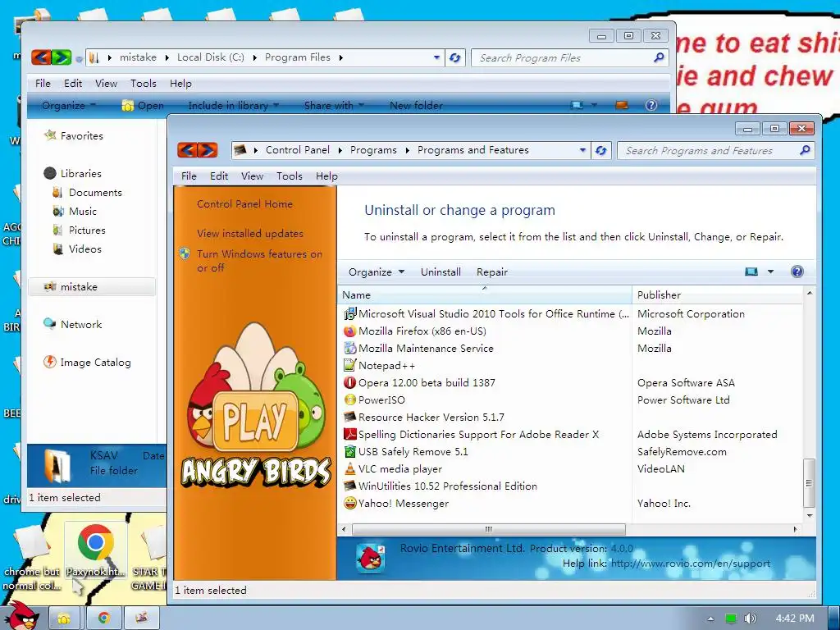
Task: Open the rovio.com support help link
Action: click(691, 564)
